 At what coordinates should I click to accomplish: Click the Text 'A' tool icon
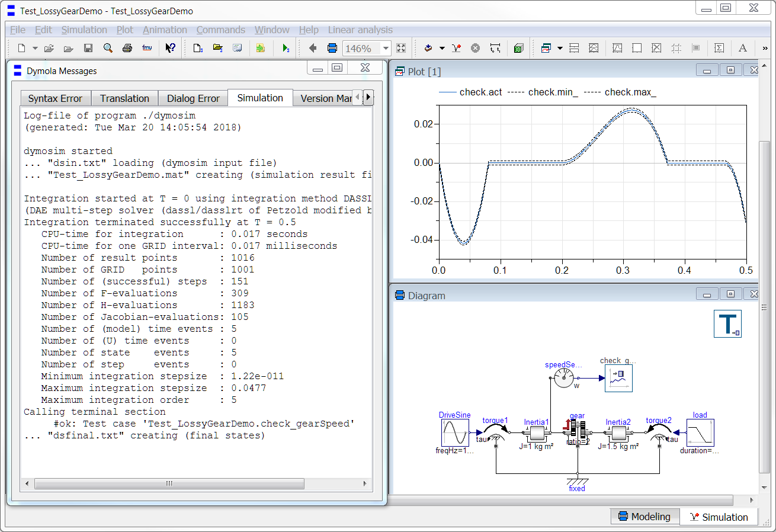click(742, 49)
